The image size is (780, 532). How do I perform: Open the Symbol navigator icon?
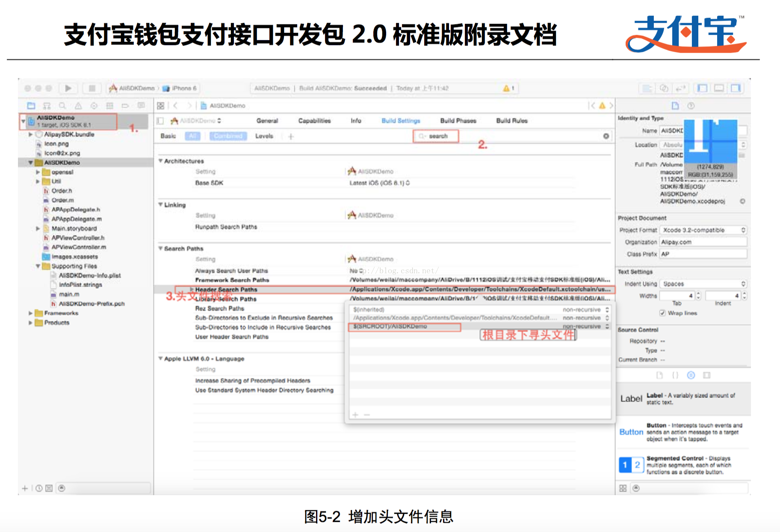click(47, 106)
